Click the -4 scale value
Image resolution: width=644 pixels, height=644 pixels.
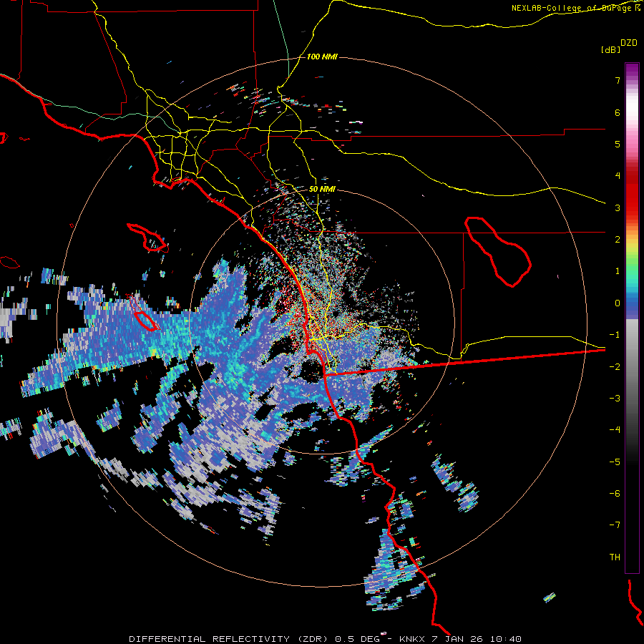coord(615,429)
